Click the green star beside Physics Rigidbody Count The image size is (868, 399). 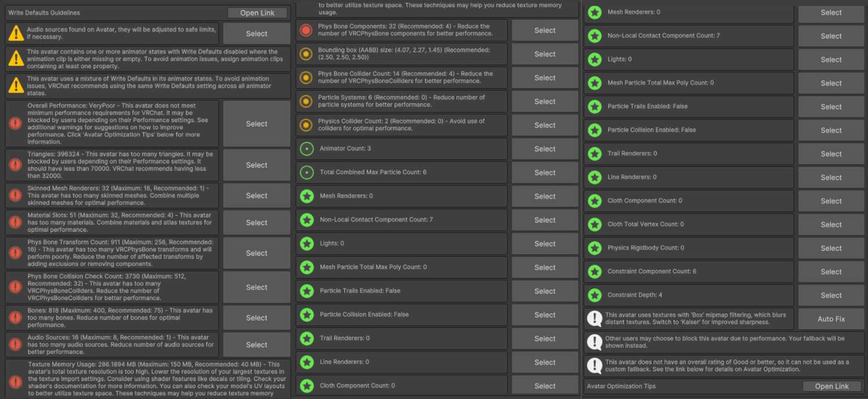[594, 248]
